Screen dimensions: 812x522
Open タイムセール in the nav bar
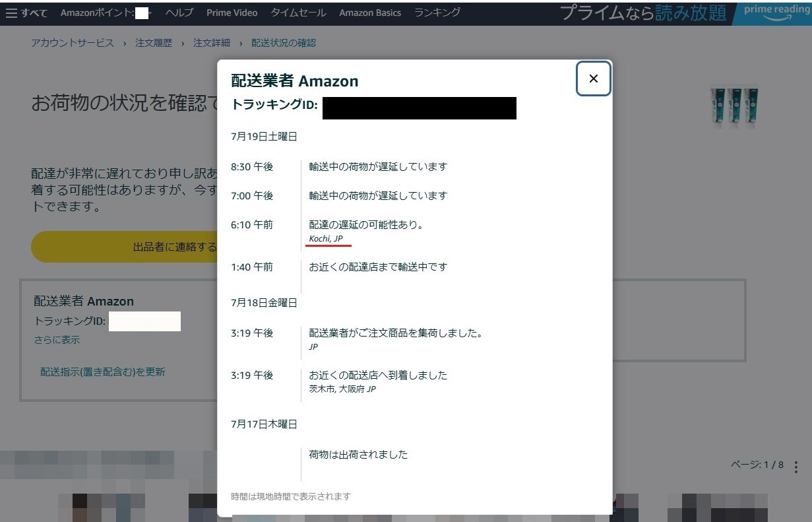point(298,13)
